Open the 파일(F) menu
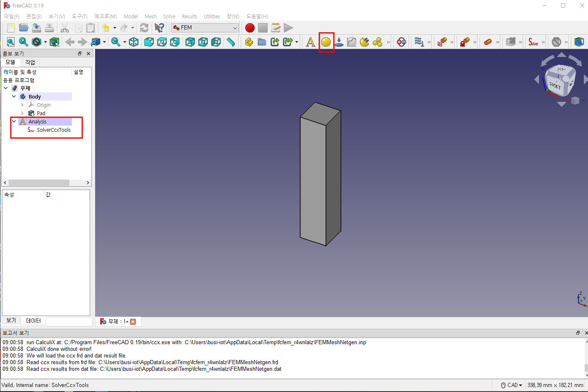 point(12,16)
